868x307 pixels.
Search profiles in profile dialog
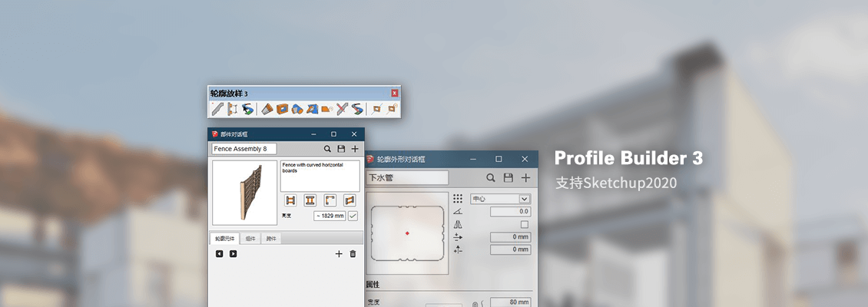[491, 177]
